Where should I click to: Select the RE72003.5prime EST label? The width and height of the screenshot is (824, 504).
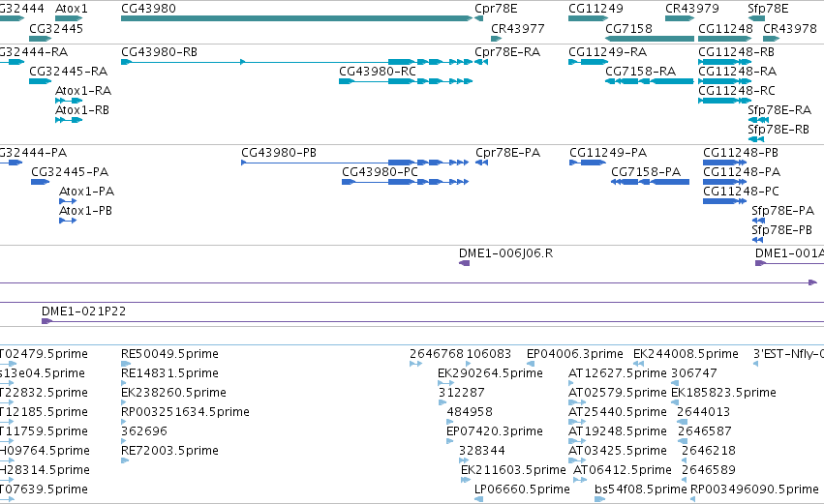169,451
